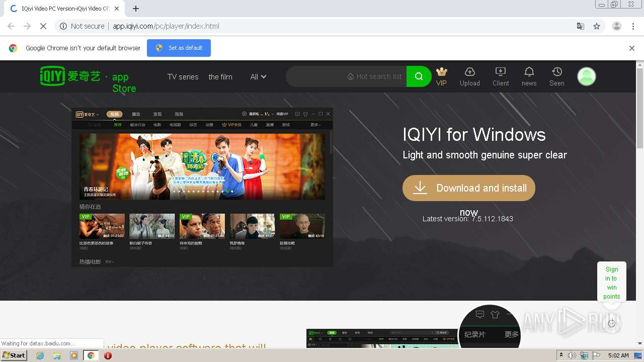Screen dimensions: 644x362
Task: Open Internet Explorer from taskbar
Action: point(40,355)
